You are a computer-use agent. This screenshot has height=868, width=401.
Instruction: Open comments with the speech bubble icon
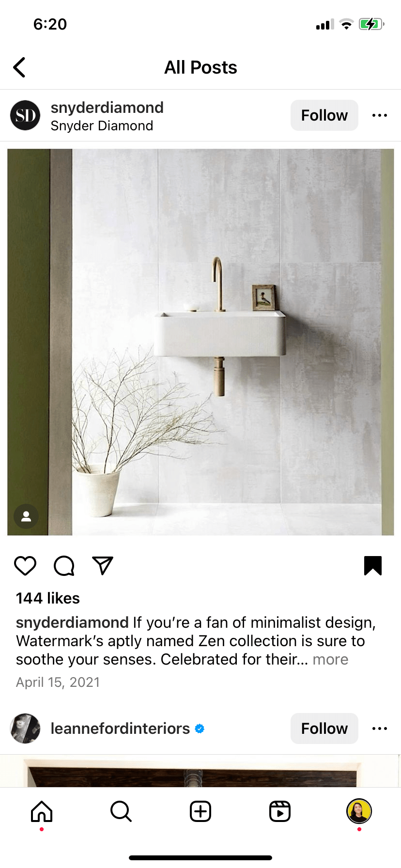point(64,566)
